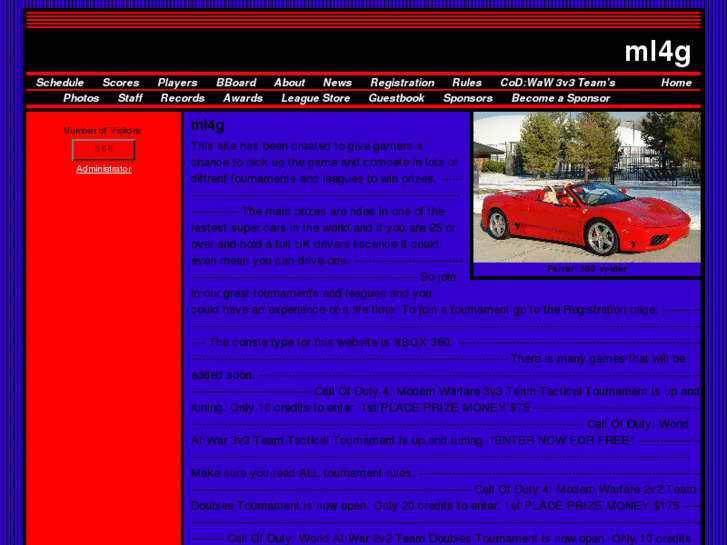Click the ml4g heading above intro text
Viewport: 727px width, 545px height.
[207, 125]
